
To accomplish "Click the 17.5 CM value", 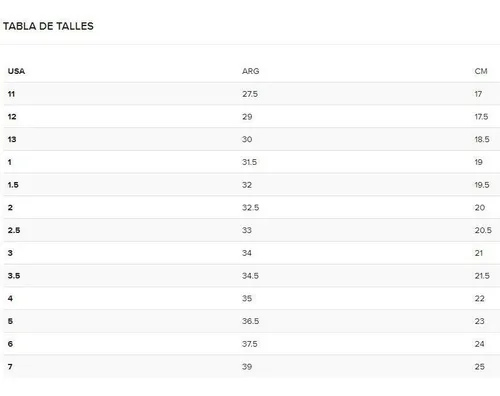I will (x=481, y=117).
